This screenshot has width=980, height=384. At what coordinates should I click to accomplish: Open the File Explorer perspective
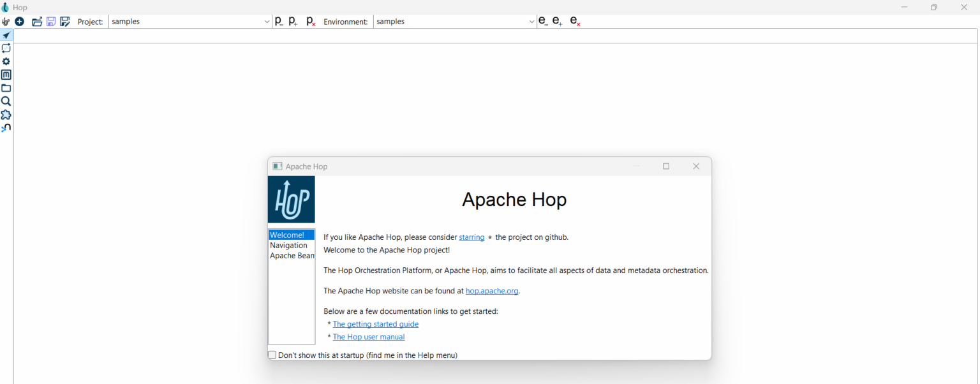(x=6, y=87)
